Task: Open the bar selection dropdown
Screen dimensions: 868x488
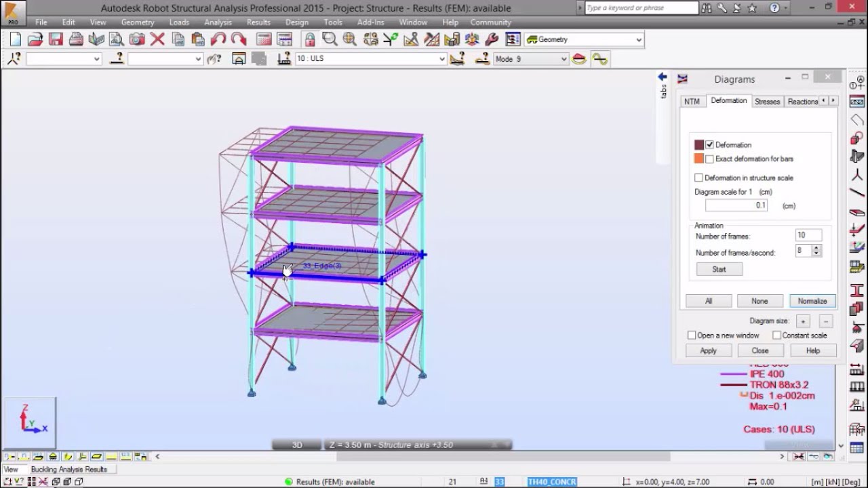Action: click(198, 59)
